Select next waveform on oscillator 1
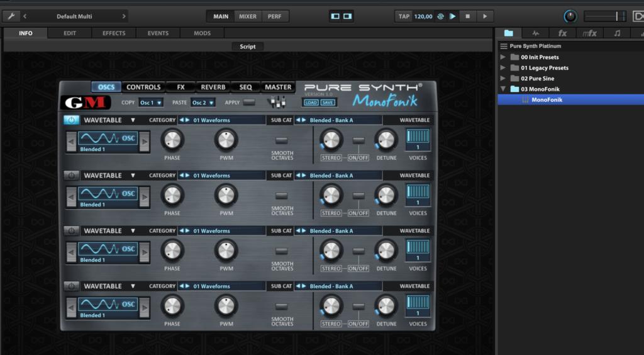The height and width of the screenshot is (355, 644). [x=144, y=142]
